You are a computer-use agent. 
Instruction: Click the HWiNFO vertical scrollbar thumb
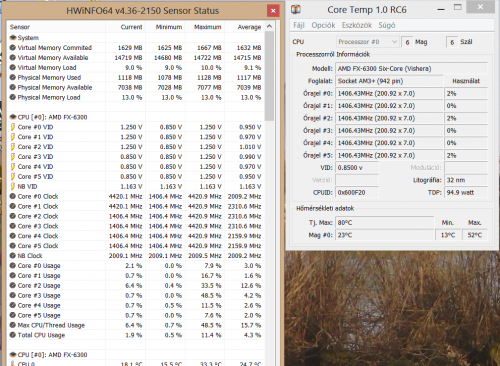pyautogui.click(x=269, y=76)
